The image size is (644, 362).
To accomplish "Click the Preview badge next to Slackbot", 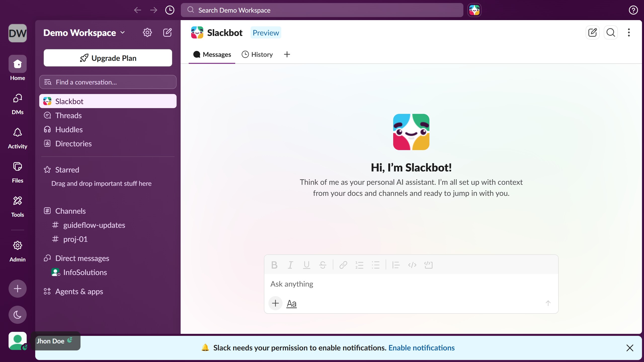I will click(x=266, y=33).
